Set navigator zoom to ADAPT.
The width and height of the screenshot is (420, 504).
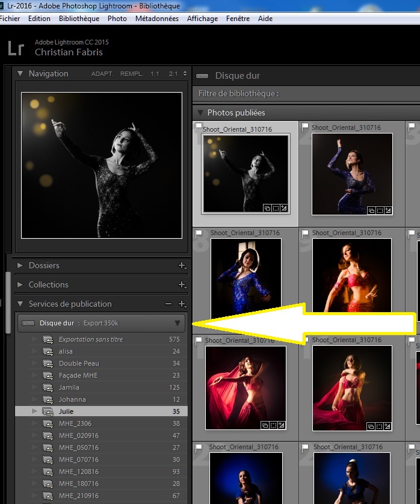coord(101,74)
